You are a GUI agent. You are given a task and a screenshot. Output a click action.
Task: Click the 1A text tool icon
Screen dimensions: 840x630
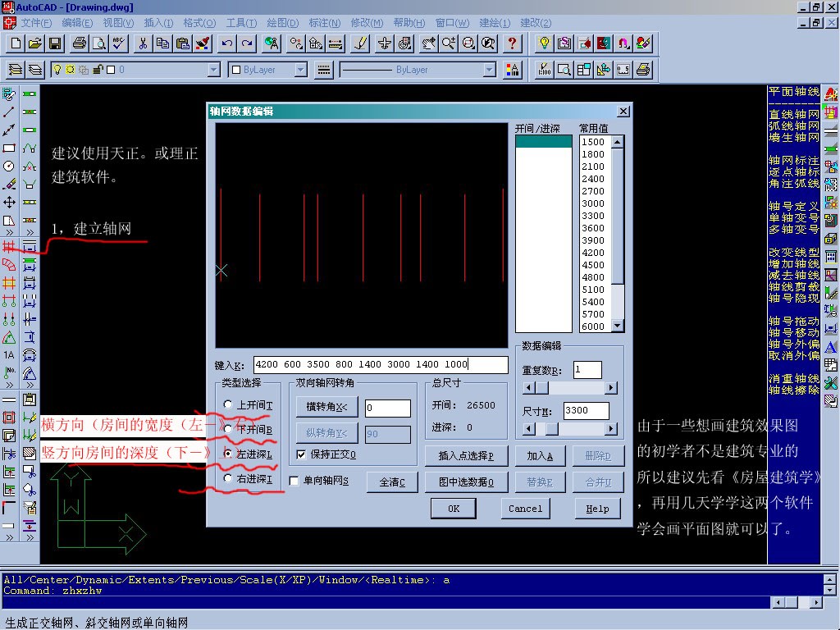click(9, 354)
